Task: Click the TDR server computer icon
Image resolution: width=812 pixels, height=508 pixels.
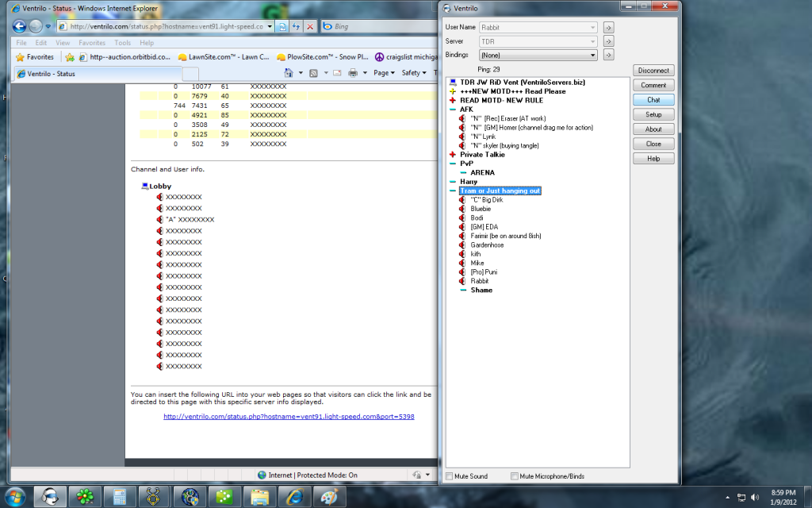Action: tap(453, 82)
